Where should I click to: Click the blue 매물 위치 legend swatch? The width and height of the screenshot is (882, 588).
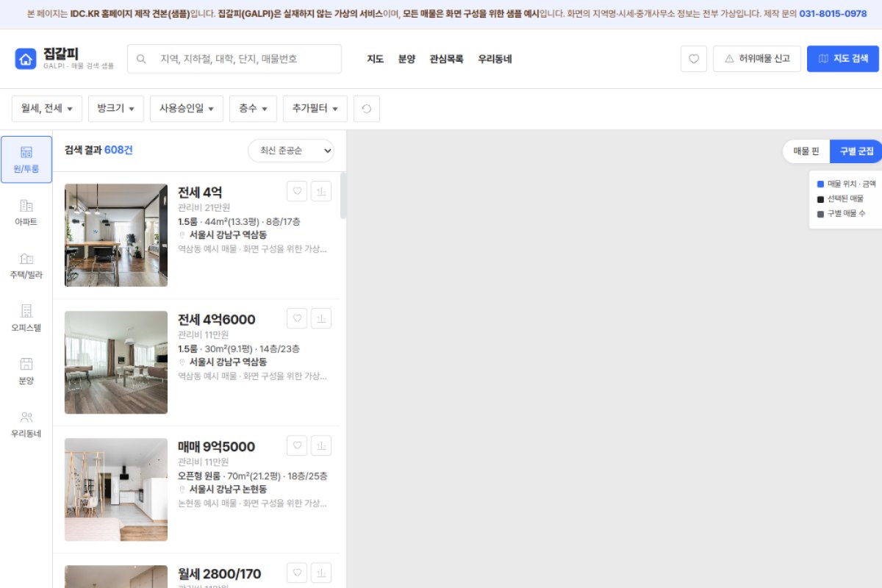point(820,184)
